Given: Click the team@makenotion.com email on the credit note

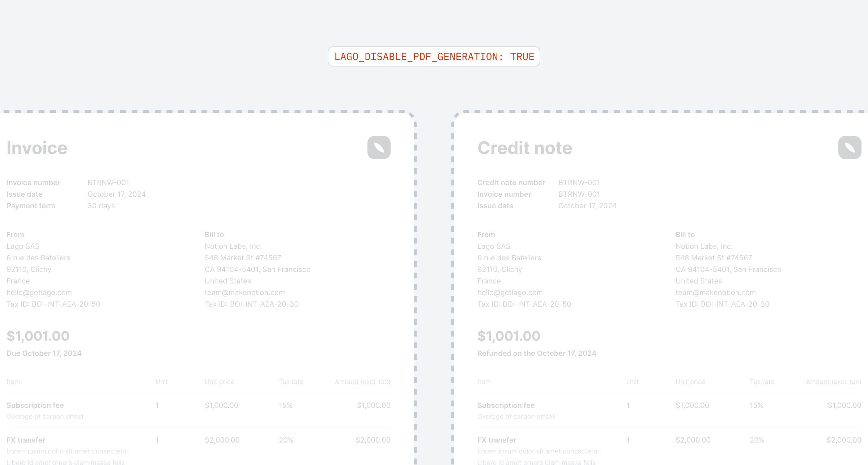Looking at the screenshot, I should point(716,293).
